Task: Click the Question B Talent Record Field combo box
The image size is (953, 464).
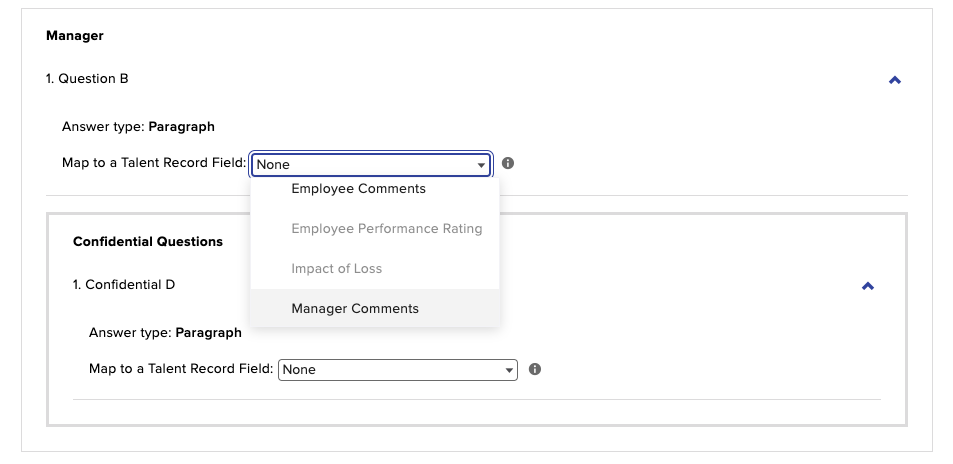Action: pyautogui.click(x=371, y=164)
